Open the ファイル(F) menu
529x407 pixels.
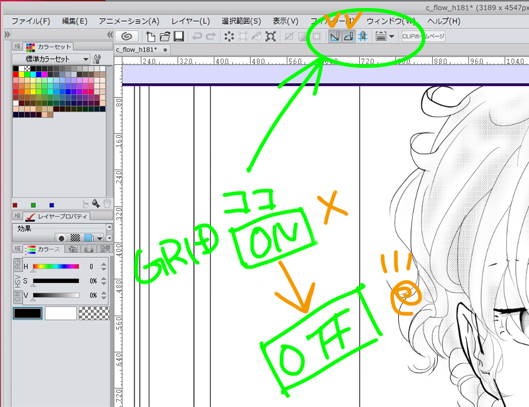point(31,21)
